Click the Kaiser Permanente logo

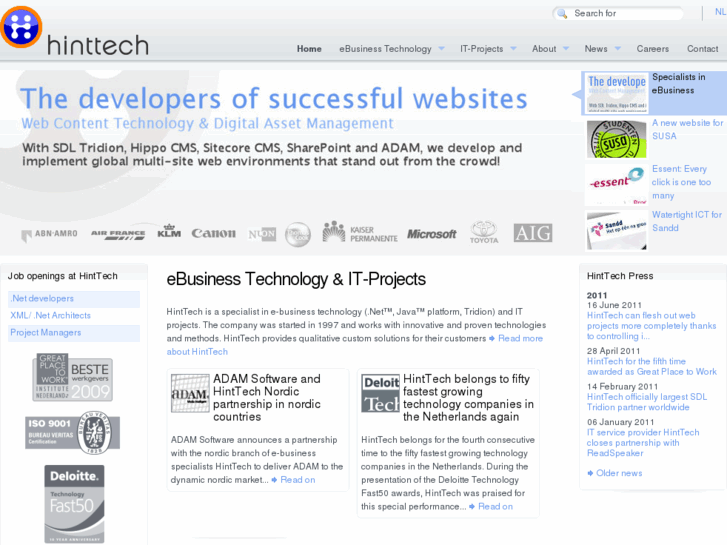click(360, 231)
